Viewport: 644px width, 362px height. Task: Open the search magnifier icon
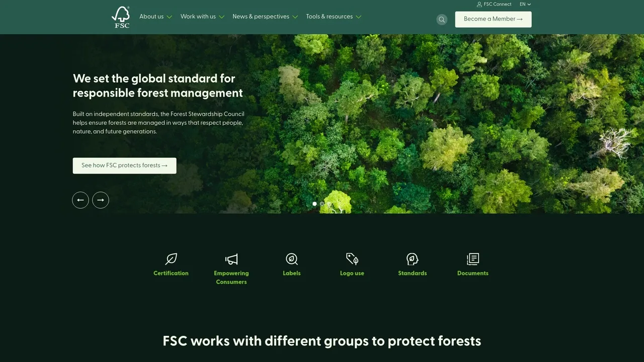[442, 20]
